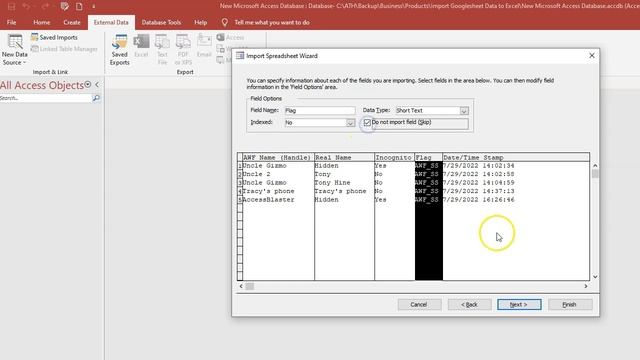Select the Flag column header

[x=428, y=158]
